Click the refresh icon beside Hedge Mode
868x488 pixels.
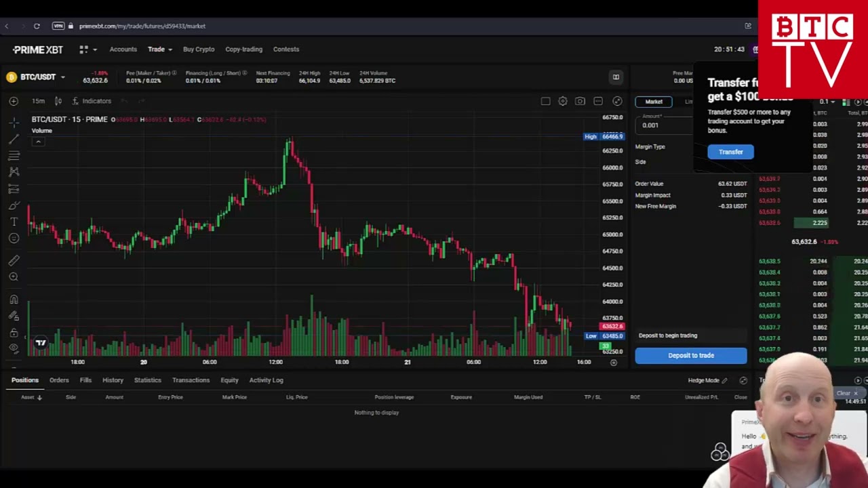point(743,381)
